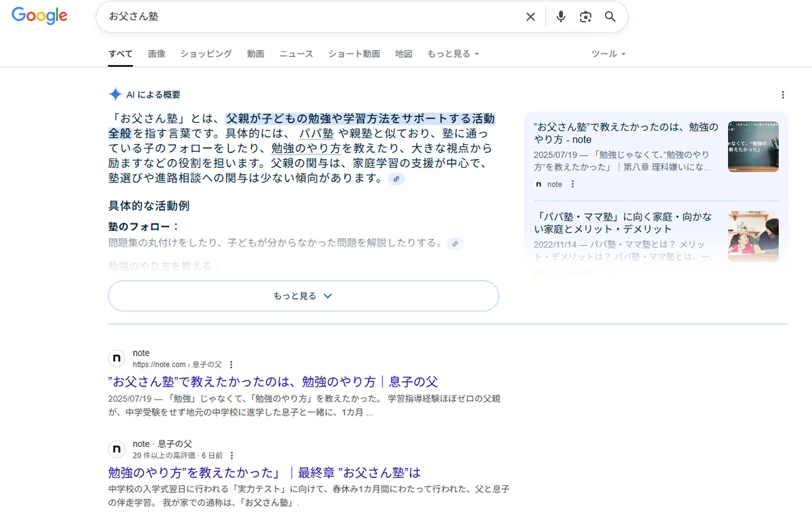812x520 pixels.
Task: Clear the search box with X icon
Action: (x=531, y=17)
